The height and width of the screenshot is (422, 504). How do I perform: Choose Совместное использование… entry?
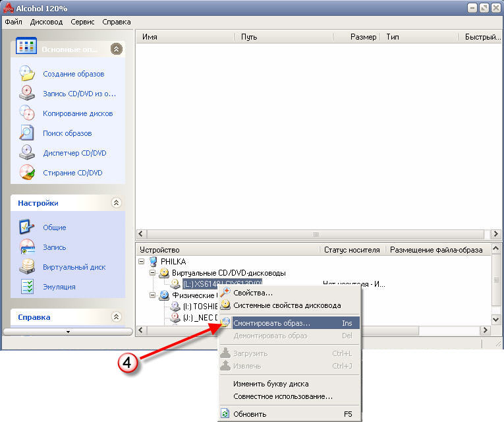[290, 396]
